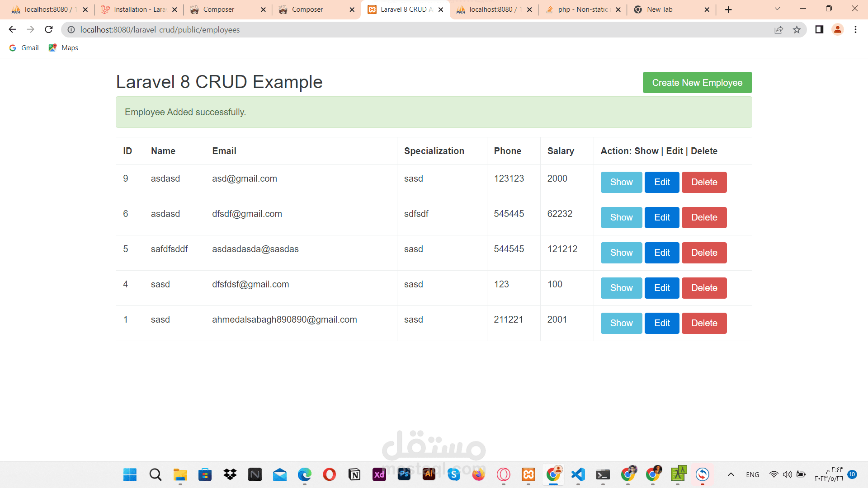Show hidden system tray icons
This screenshot has height=488, width=868.
731,474
